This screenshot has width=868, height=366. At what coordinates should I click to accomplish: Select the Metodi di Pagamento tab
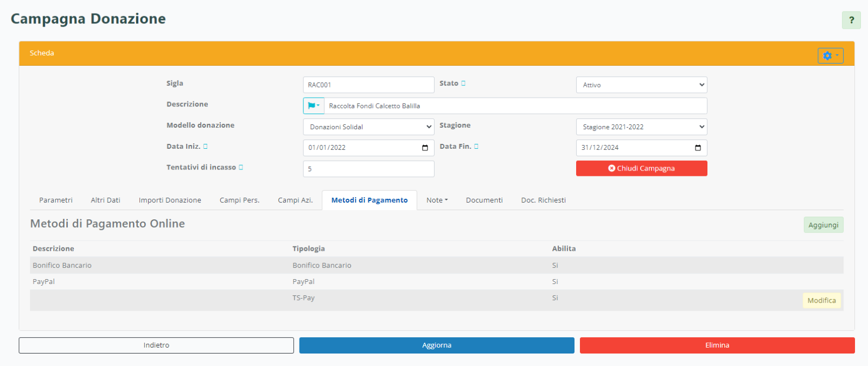point(369,200)
